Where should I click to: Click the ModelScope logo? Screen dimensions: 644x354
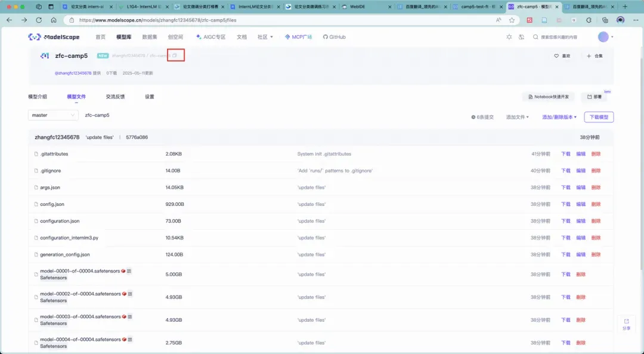coord(54,37)
